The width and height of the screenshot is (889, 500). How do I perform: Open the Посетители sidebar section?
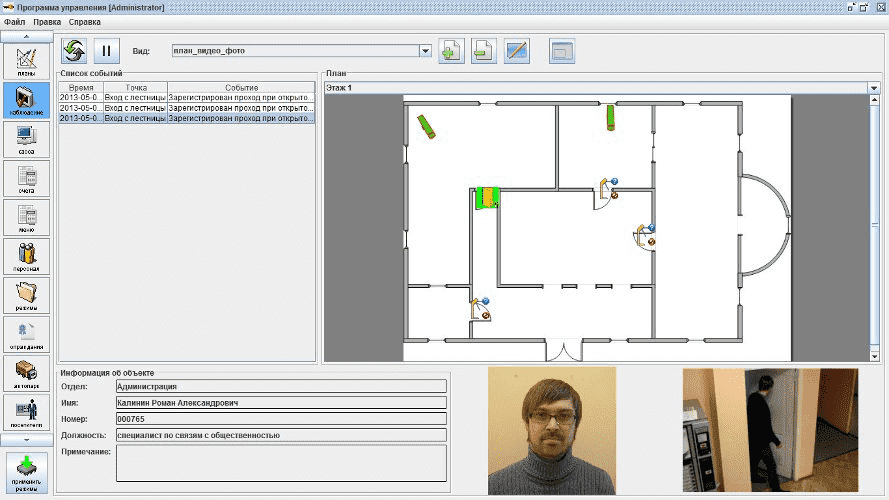tap(27, 413)
